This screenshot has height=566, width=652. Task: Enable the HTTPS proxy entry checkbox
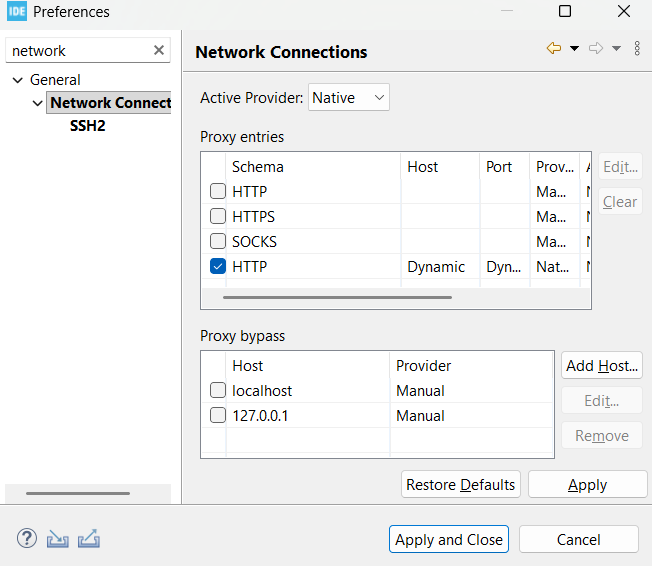tap(218, 216)
